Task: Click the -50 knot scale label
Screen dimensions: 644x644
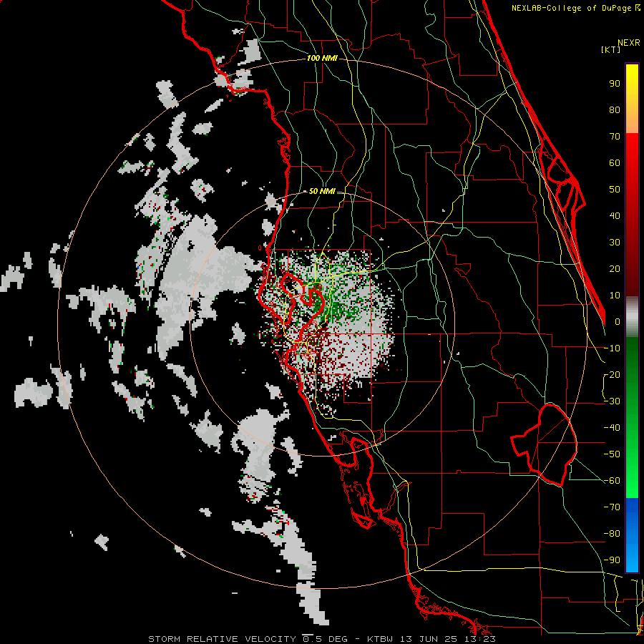Action: [612, 454]
